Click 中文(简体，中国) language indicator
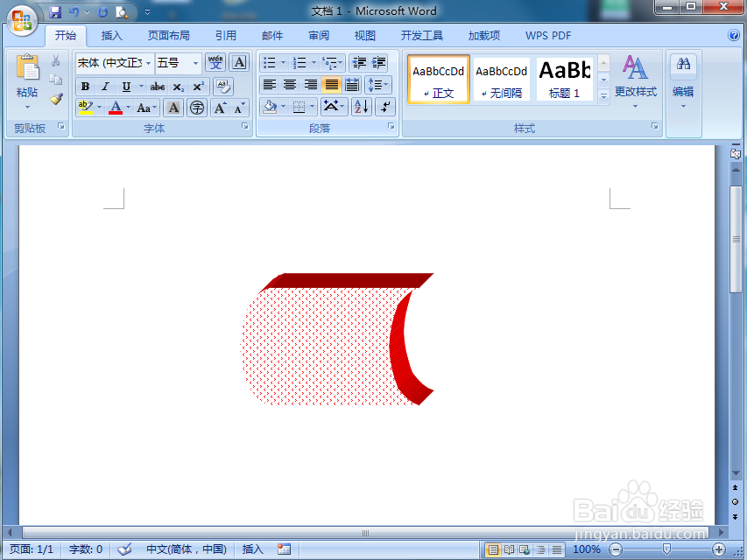The height and width of the screenshot is (560, 747). click(x=187, y=549)
